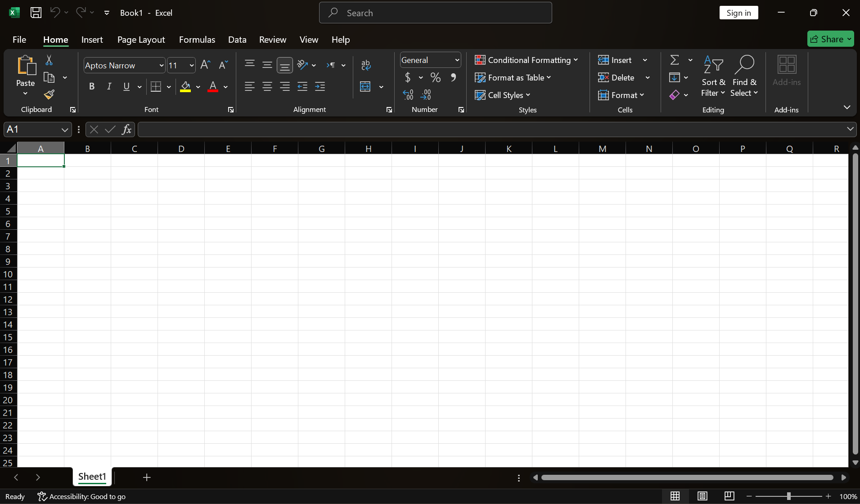Decrease indent in Alignment group

(x=302, y=86)
